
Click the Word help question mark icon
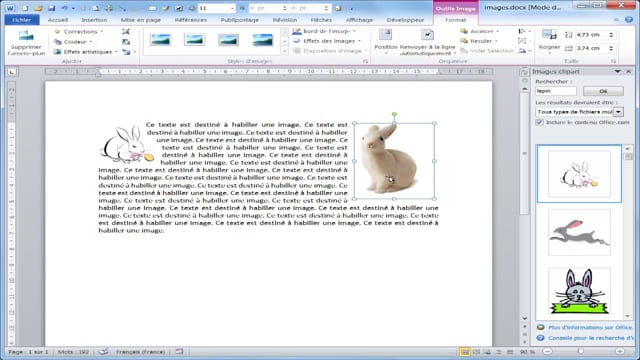(629, 20)
